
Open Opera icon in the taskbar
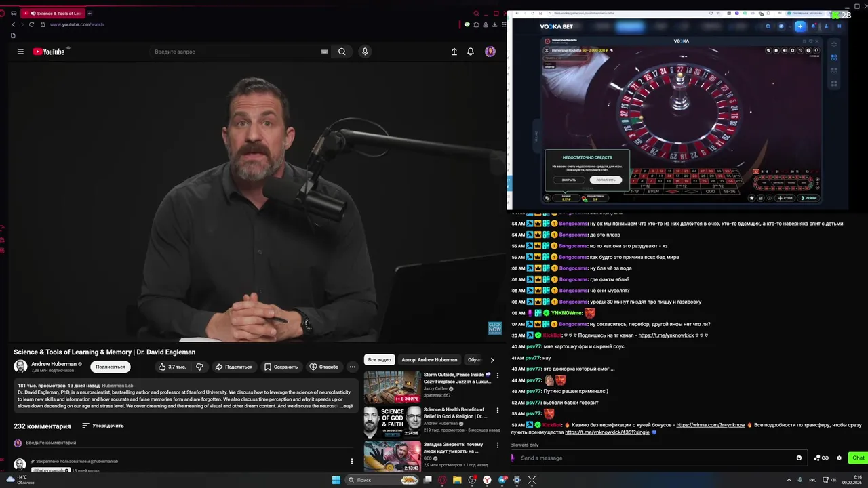pyautogui.click(x=442, y=480)
